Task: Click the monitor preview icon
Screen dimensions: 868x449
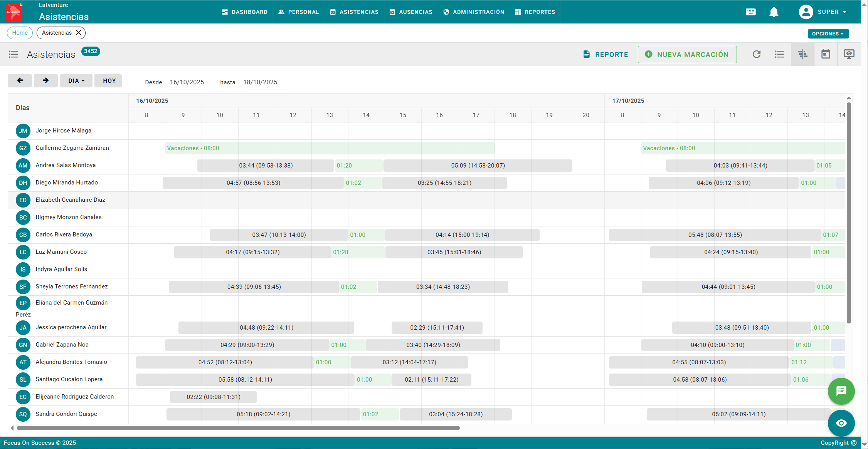Action: [849, 54]
